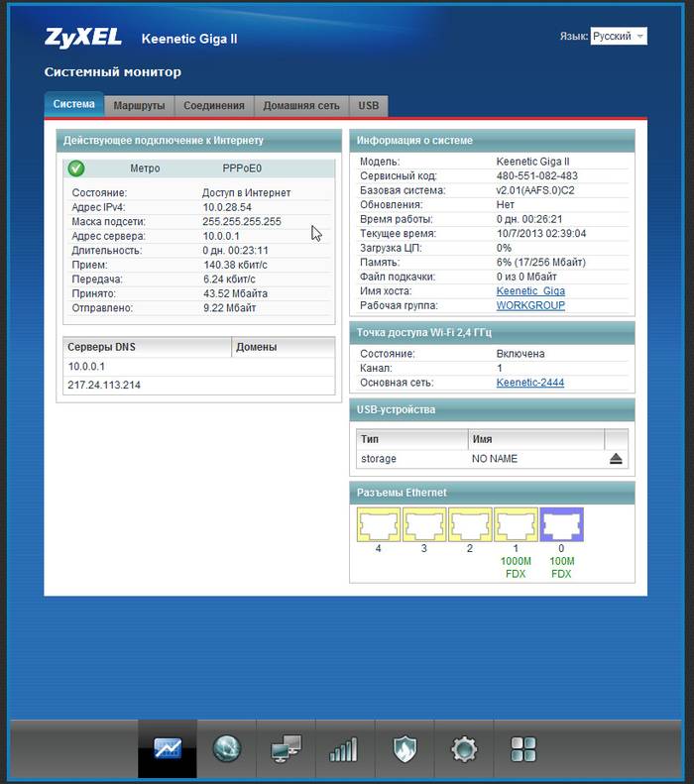The image size is (694, 784).
Task: Click Ethernet port 2 icon
Action: point(470,524)
